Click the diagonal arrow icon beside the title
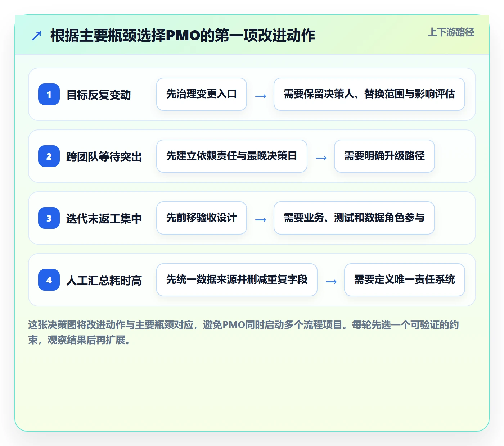The width and height of the screenshot is (504, 446). [x=37, y=36]
